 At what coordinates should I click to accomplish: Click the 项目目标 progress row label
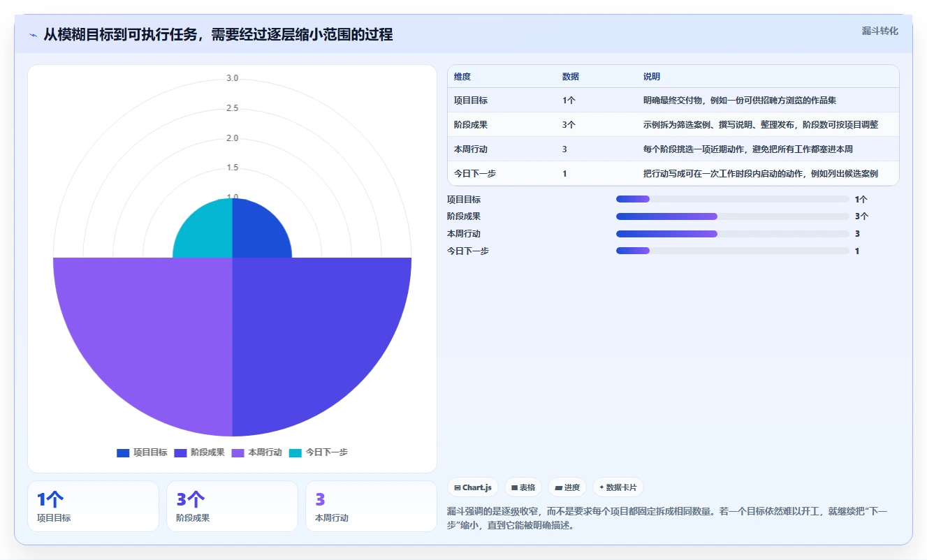[x=464, y=200]
